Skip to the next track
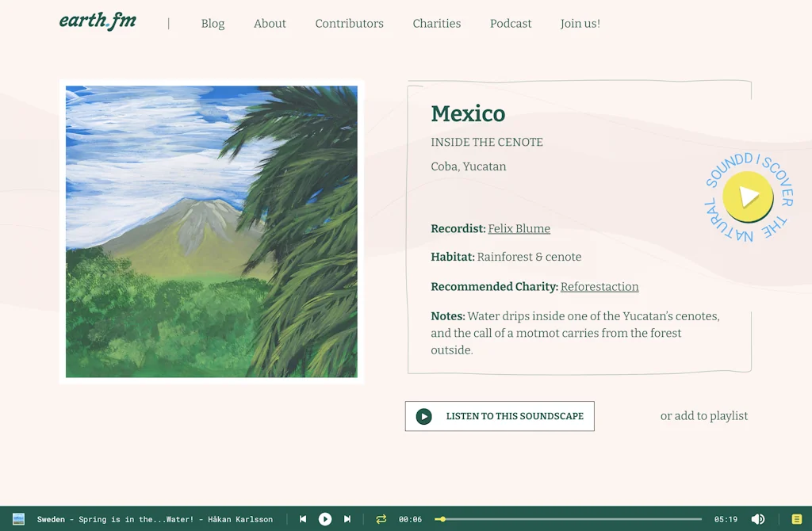The height and width of the screenshot is (531, 812). click(x=347, y=519)
